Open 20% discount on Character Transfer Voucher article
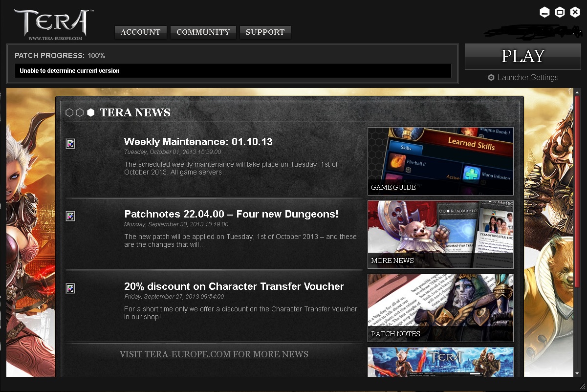Image resolution: width=587 pixels, height=392 pixels. pyautogui.click(x=234, y=286)
